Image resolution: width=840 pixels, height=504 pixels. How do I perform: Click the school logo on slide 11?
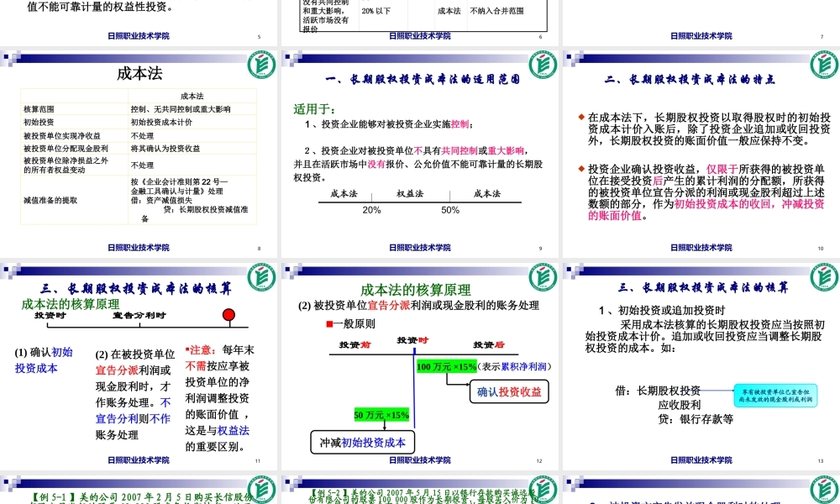261,277
